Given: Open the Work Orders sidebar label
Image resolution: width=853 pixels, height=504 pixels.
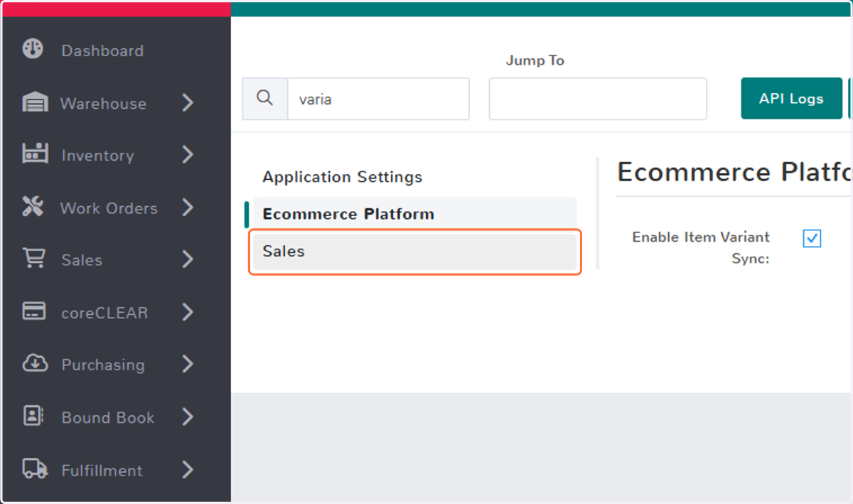Looking at the screenshot, I should click(x=109, y=208).
